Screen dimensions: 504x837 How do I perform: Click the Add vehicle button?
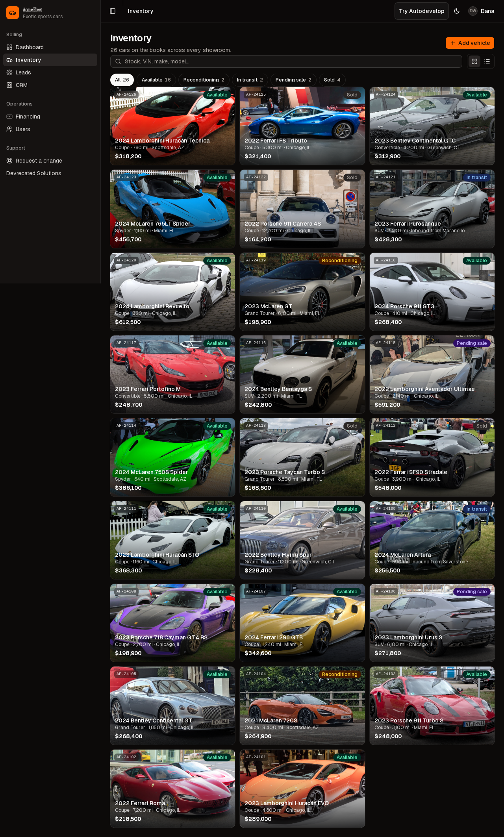pos(470,43)
